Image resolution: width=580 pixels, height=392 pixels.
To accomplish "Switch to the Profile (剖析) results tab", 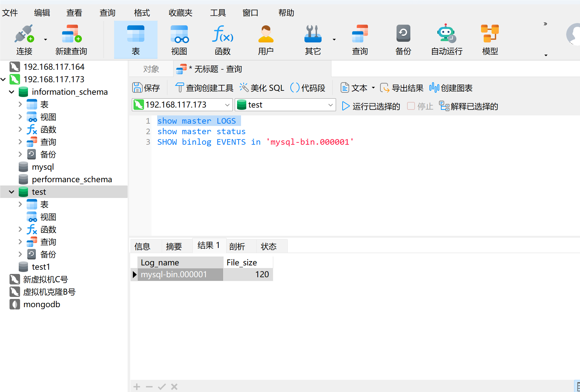I will tap(237, 246).
